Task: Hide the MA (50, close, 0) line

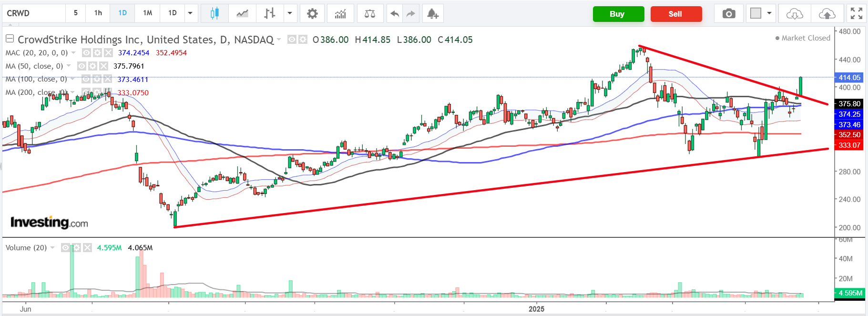Action: pyautogui.click(x=82, y=66)
